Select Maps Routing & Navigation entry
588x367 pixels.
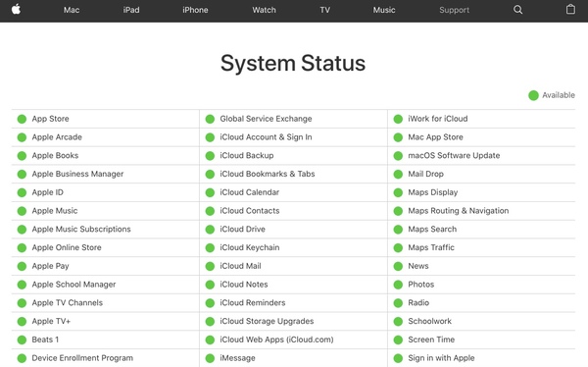(459, 211)
